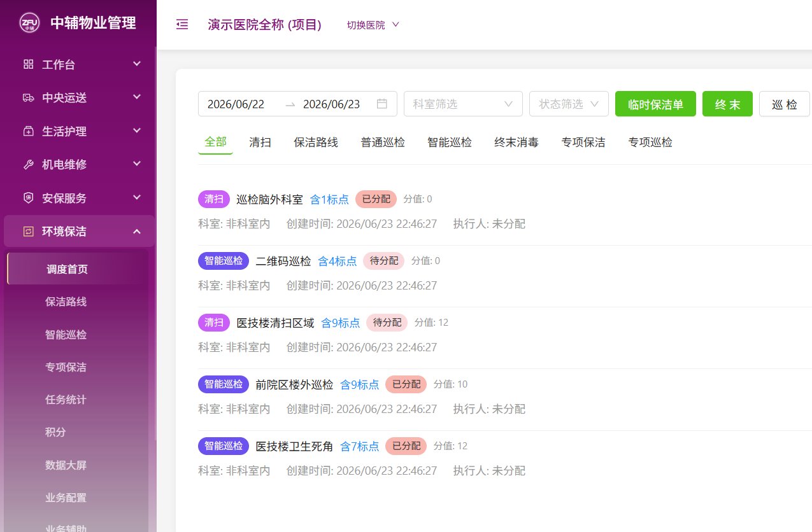Collapse the 环境保洁 menu chevron
812x532 pixels.
137,232
